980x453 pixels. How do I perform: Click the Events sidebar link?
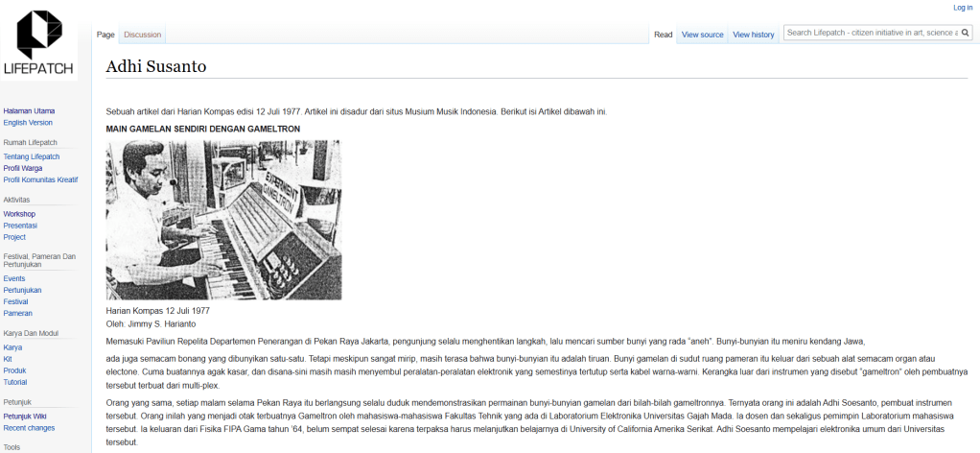point(14,278)
